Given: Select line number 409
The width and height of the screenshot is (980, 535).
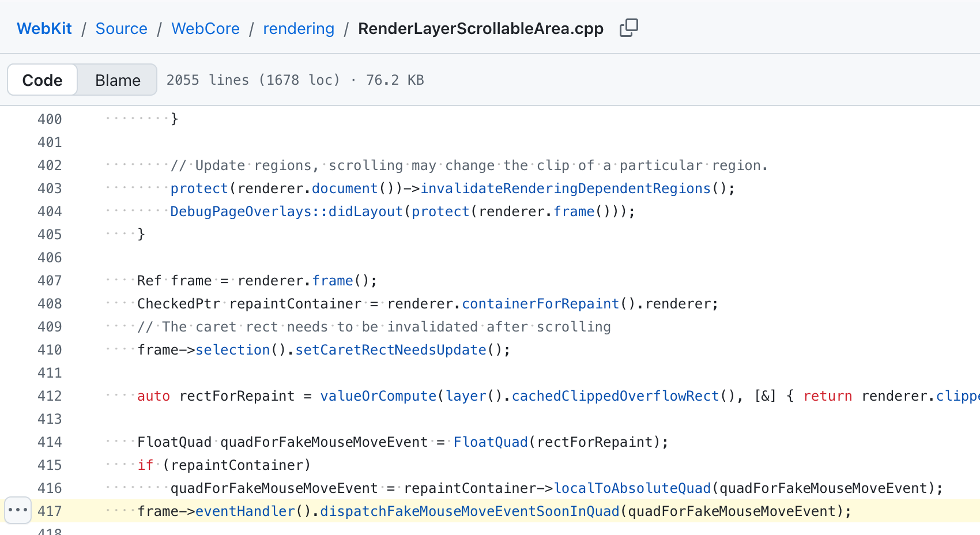Looking at the screenshot, I should tap(50, 326).
